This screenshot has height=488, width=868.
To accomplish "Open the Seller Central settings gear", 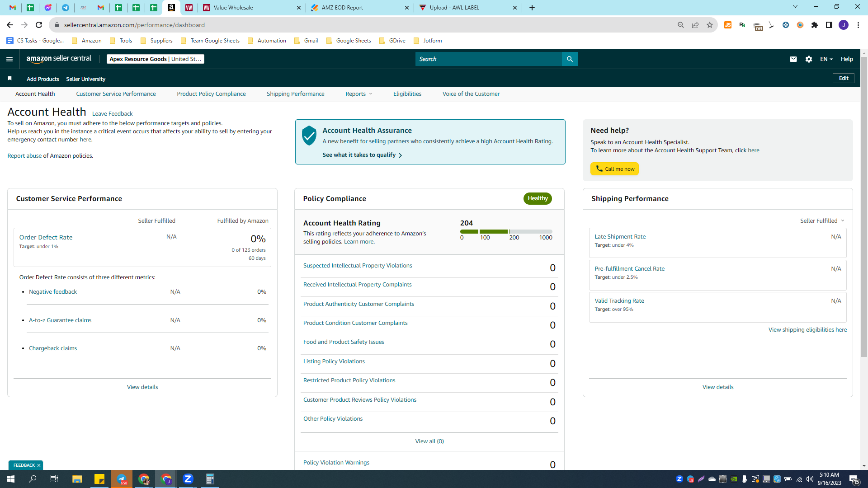I will tap(809, 59).
